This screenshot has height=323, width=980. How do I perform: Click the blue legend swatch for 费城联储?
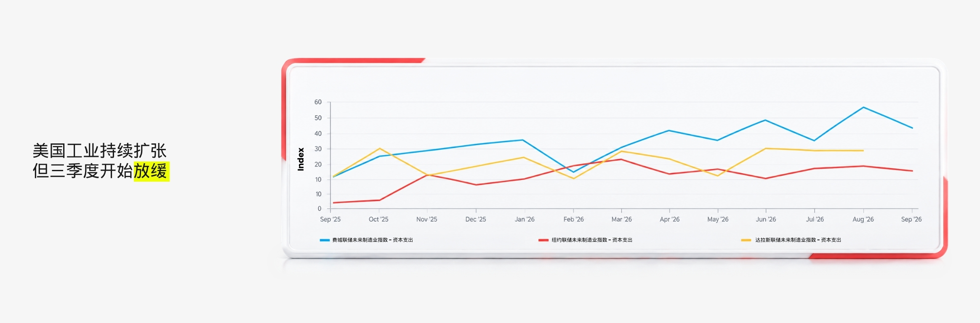(x=325, y=240)
